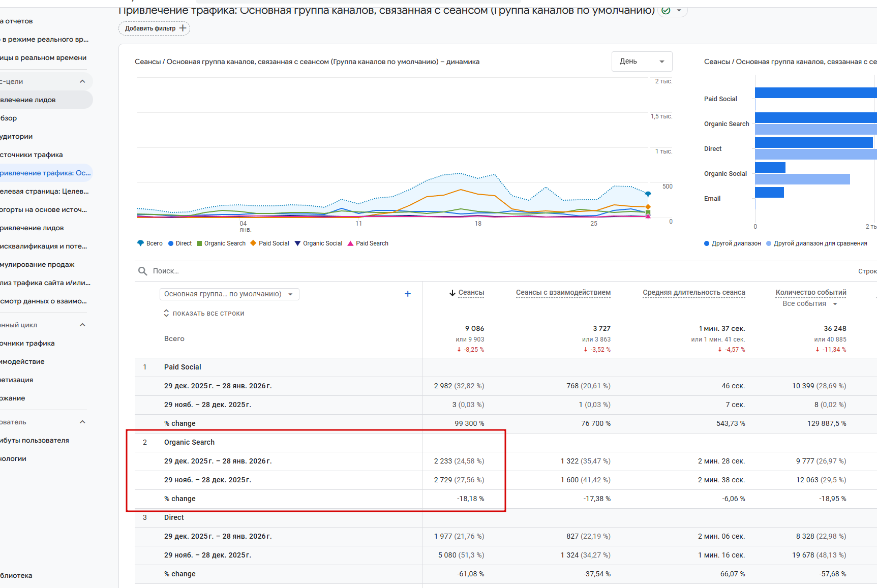Hide the Organic Social series in the legend

(x=318, y=243)
